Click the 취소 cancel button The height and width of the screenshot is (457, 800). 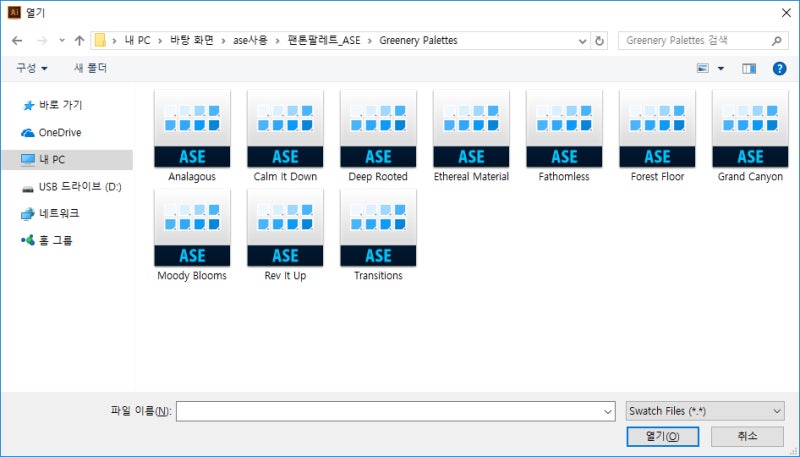pyautogui.click(x=747, y=437)
